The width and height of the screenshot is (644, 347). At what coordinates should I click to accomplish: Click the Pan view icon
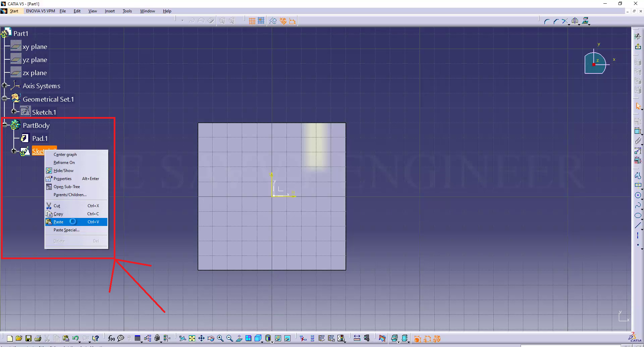tap(201, 338)
